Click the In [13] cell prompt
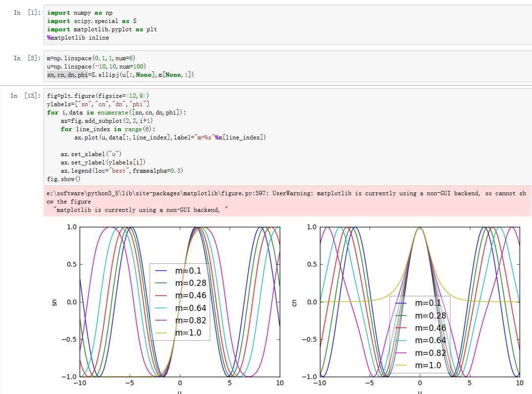 tap(25, 96)
